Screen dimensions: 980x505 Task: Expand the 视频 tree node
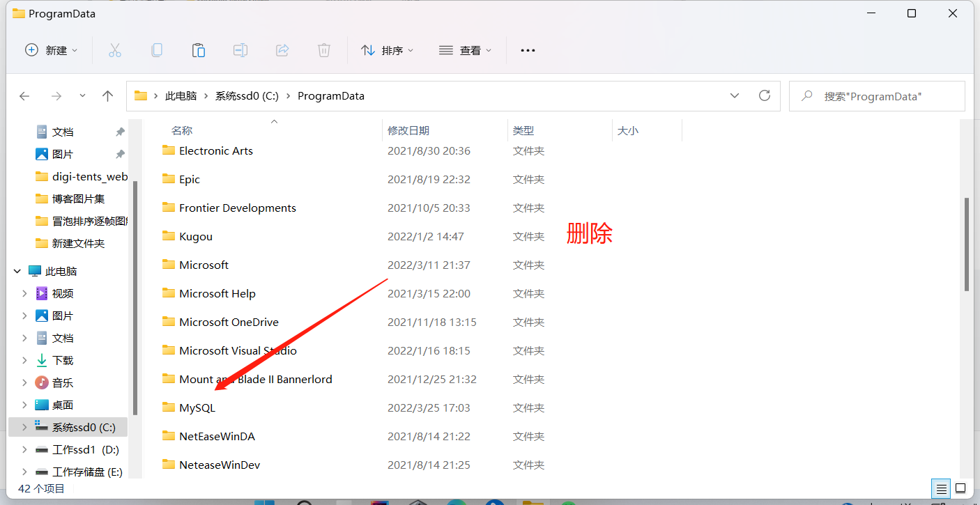tap(24, 293)
